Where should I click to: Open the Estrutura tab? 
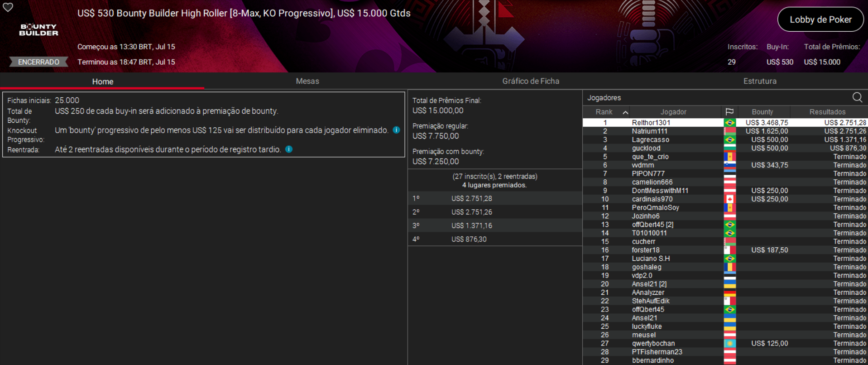[760, 81]
